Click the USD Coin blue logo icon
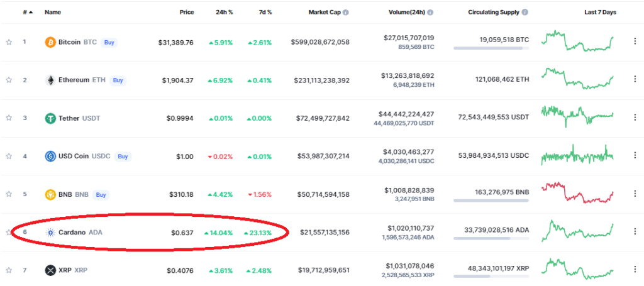 50,157
